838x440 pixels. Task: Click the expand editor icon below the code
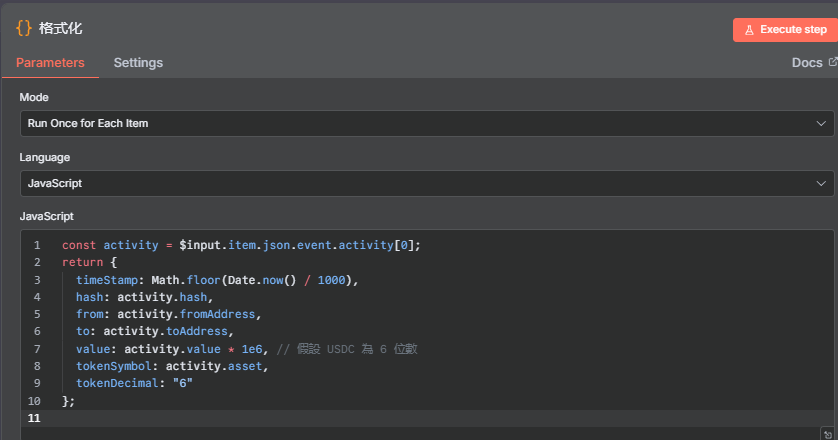(x=827, y=434)
